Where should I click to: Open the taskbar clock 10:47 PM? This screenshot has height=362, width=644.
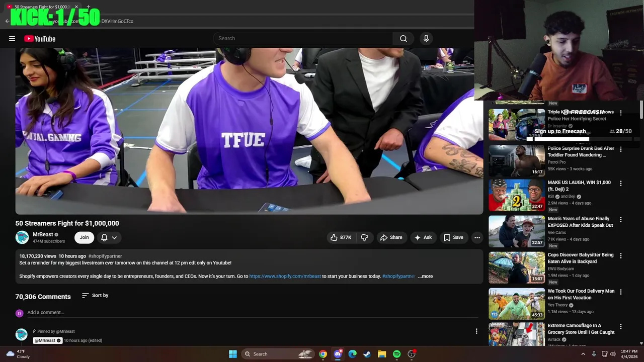click(629, 354)
